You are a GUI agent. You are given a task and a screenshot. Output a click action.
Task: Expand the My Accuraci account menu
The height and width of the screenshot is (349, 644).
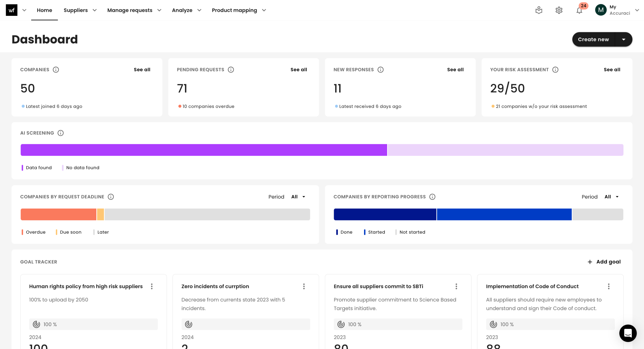click(637, 10)
